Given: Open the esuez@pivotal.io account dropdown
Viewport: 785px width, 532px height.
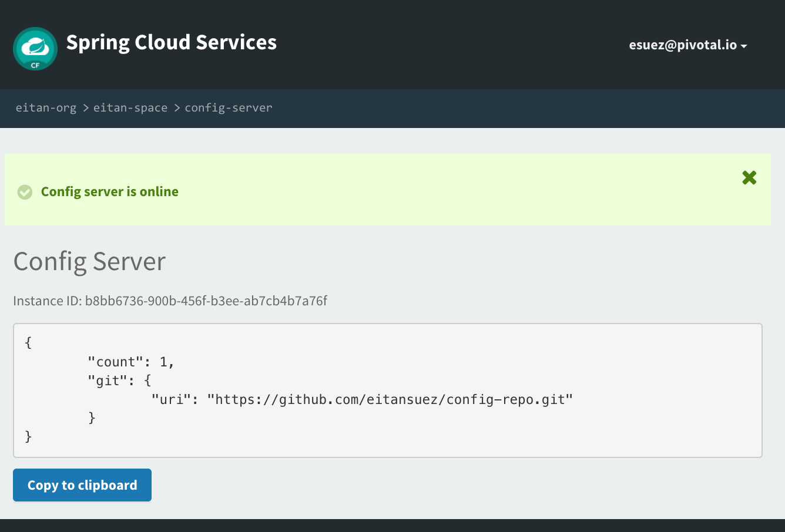Looking at the screenshot, I should pyautogui.click(x=688, y=45).
